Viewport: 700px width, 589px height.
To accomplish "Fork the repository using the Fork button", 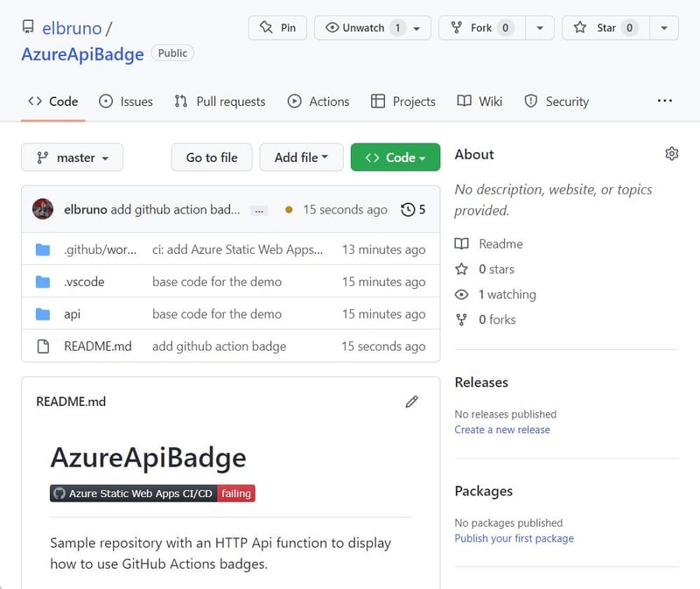I will 482,28.
